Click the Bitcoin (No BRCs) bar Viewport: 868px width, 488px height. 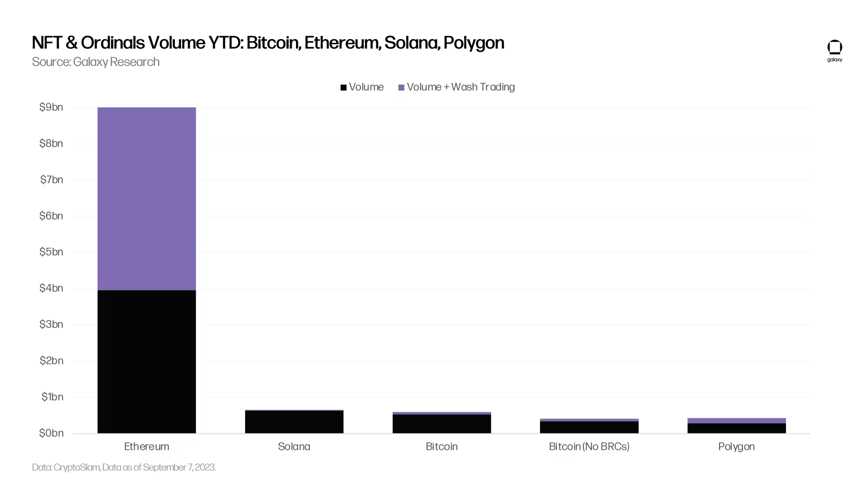[x=589, y=427]
